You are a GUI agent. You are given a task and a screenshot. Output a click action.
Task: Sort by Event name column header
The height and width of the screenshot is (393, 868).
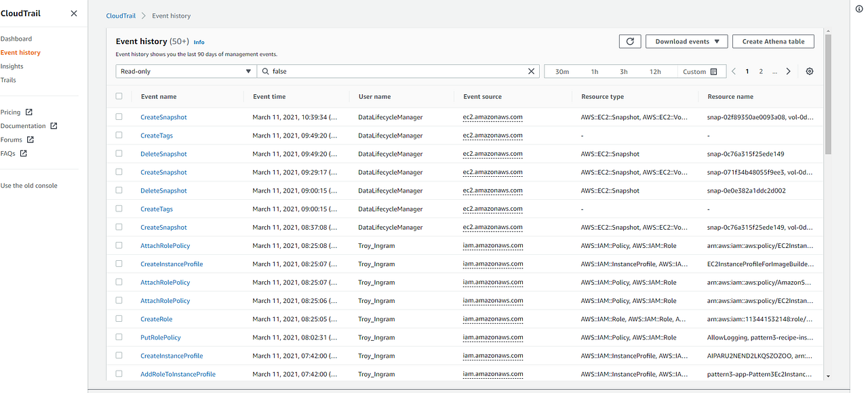click(x=159, y=96)
